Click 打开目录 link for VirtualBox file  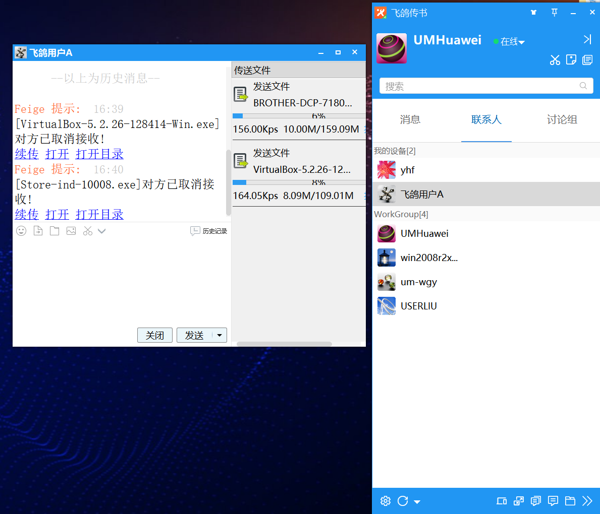99,154
